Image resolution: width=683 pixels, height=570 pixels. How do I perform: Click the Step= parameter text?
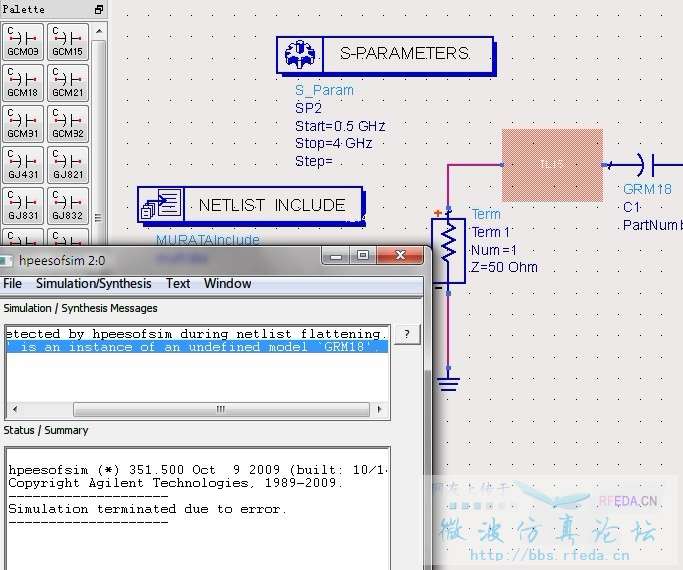[314, 161]
